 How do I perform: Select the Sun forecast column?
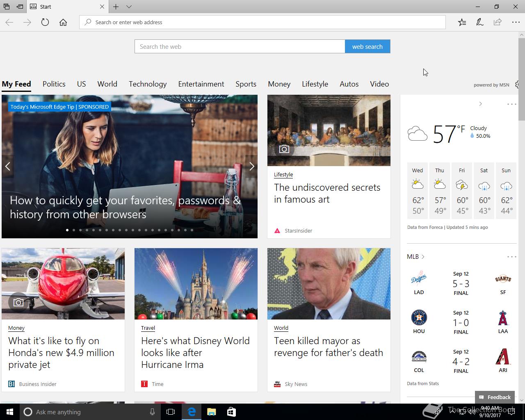[506, 190]
